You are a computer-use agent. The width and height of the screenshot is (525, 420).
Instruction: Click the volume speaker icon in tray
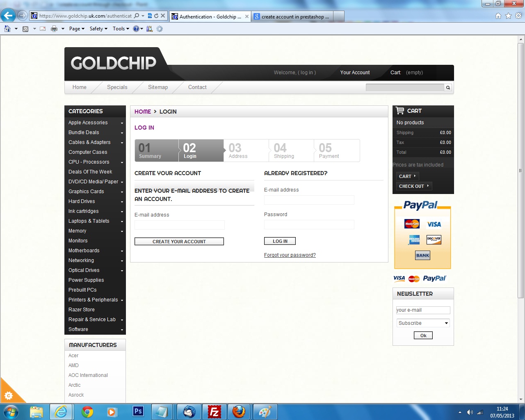tap(470, 412)
